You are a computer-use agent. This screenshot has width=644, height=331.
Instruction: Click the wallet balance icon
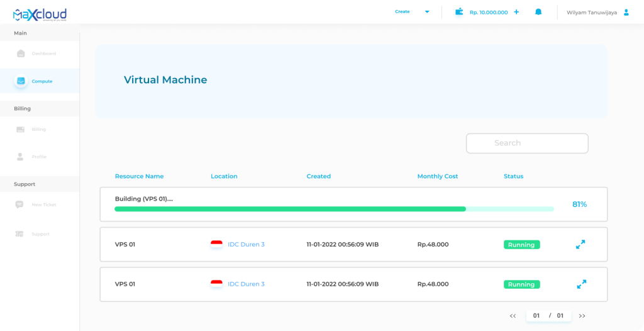coord(459,12)
